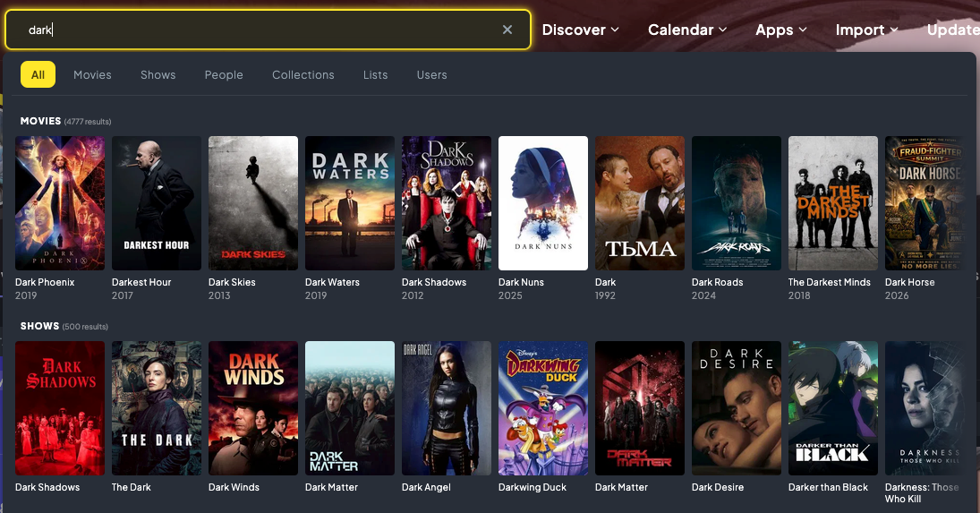Open the Dark Nuns movie poster
This screenshot has height=513, width=980.
pyautogui.click(x=543, y=203)
